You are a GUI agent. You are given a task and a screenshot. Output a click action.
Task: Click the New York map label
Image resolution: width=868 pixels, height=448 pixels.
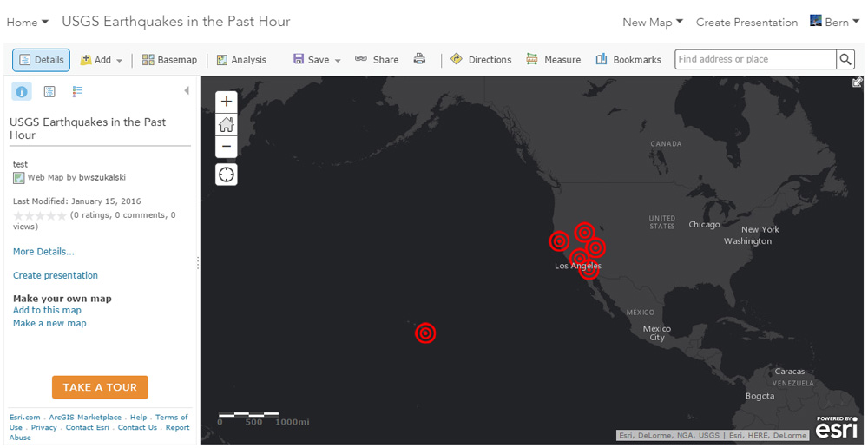(760, 229)
